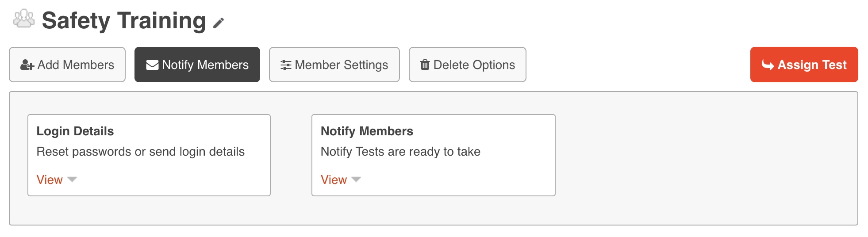
Task: Expand the Login Details View arrow
Action: click(x=72, y=180)
